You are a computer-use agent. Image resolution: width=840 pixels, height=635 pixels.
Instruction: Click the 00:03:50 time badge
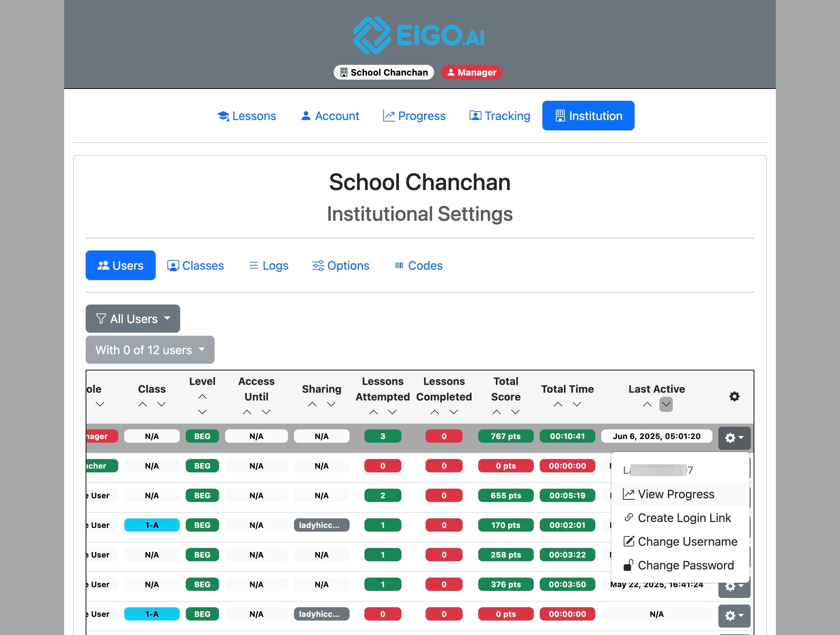pyautogui.click(x=567, y=585)
